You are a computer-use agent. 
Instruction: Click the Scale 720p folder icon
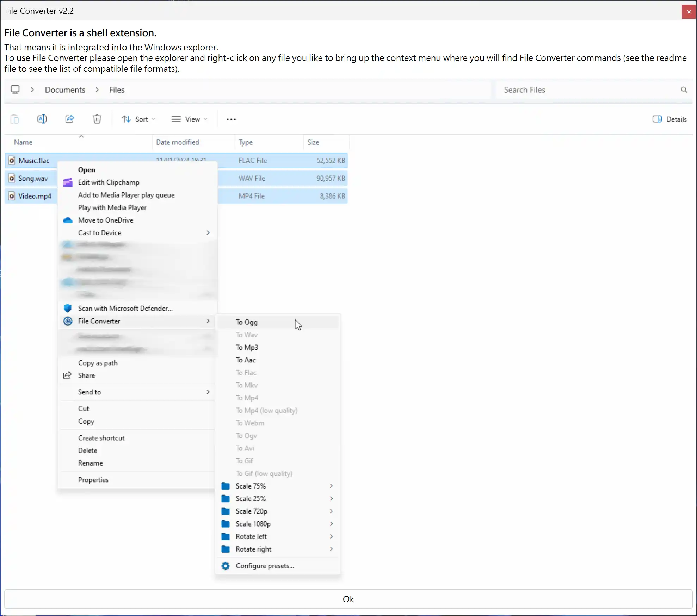click(226, 511)
